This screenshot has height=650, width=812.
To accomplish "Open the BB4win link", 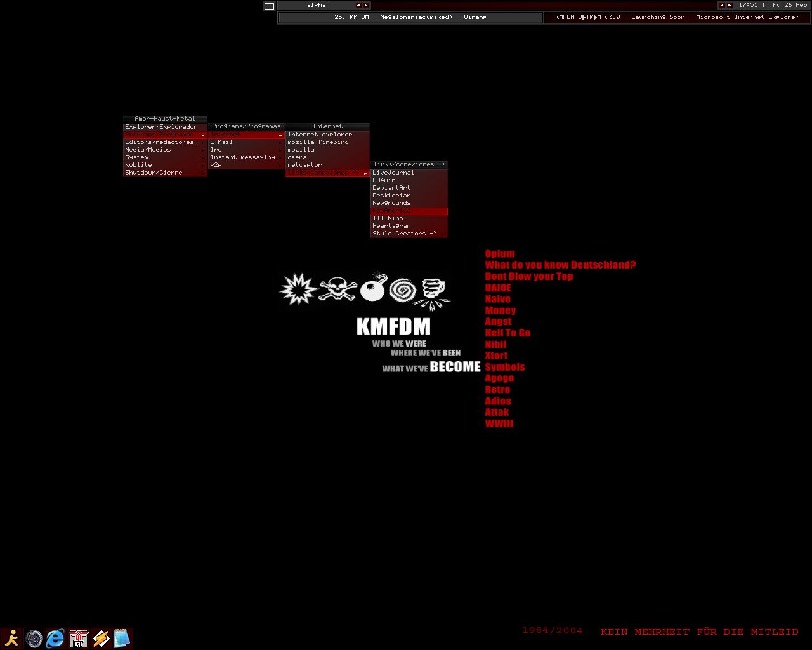I will coord(409,180).
